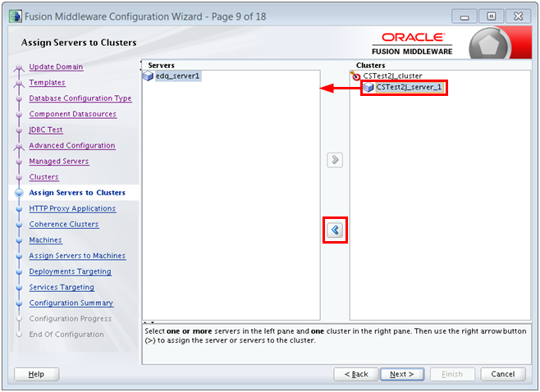540x392 pixels.
Task: Open the Templates step
Action: pos(47,83)
